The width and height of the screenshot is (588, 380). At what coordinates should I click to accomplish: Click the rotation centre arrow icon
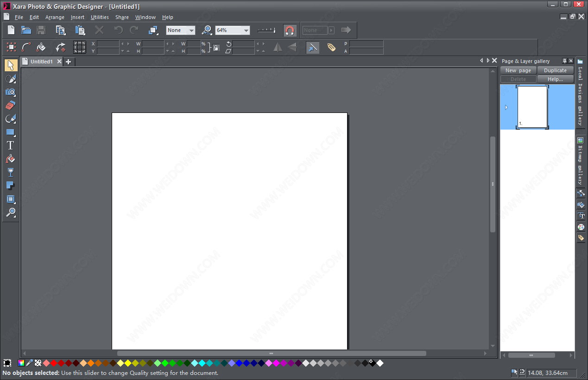(60, 47)
